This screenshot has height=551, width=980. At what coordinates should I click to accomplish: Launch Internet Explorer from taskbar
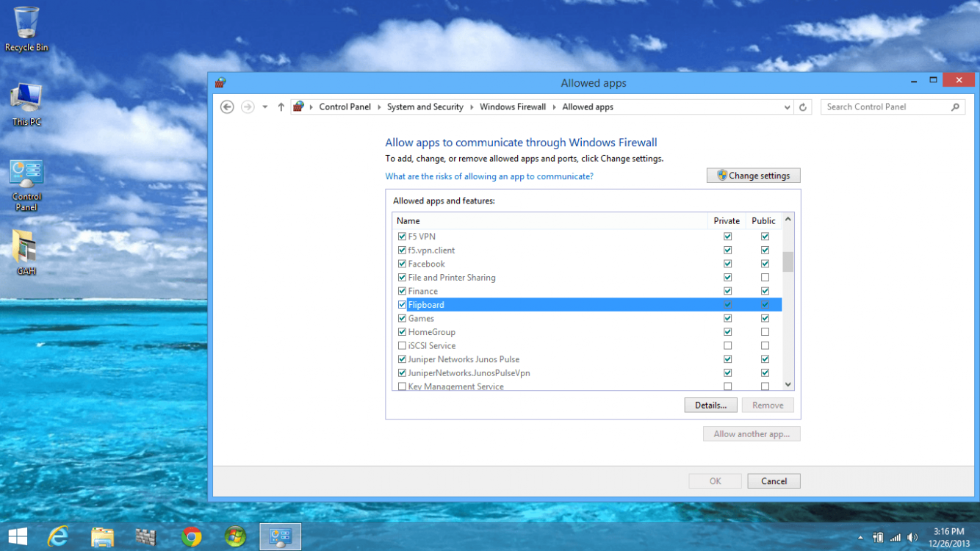(x=58, y=537)
